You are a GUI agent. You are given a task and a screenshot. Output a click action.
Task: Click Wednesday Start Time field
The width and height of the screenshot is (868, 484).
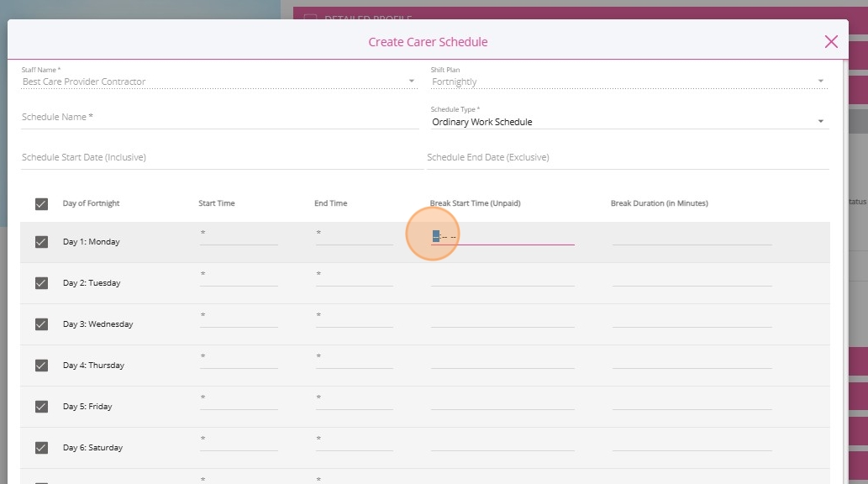click(239, 319)
